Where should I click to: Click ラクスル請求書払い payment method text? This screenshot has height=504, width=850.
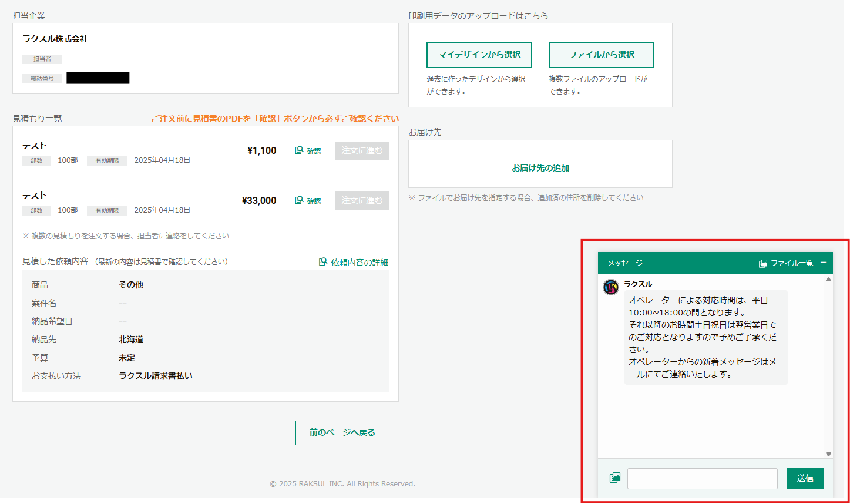click(156, 376)
